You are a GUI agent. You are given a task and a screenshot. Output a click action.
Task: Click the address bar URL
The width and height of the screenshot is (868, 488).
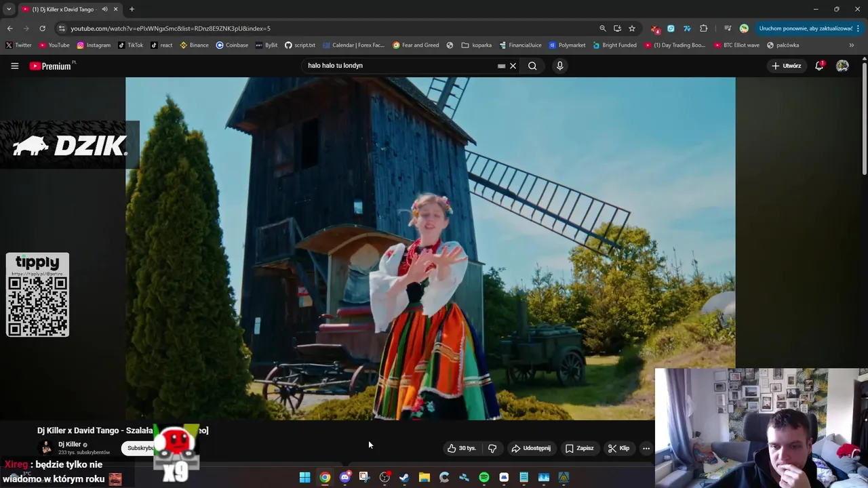[x=170, y=28]
